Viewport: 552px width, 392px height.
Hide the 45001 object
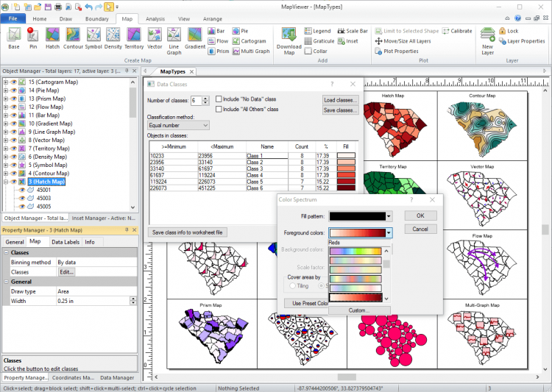tap(22, 190)
